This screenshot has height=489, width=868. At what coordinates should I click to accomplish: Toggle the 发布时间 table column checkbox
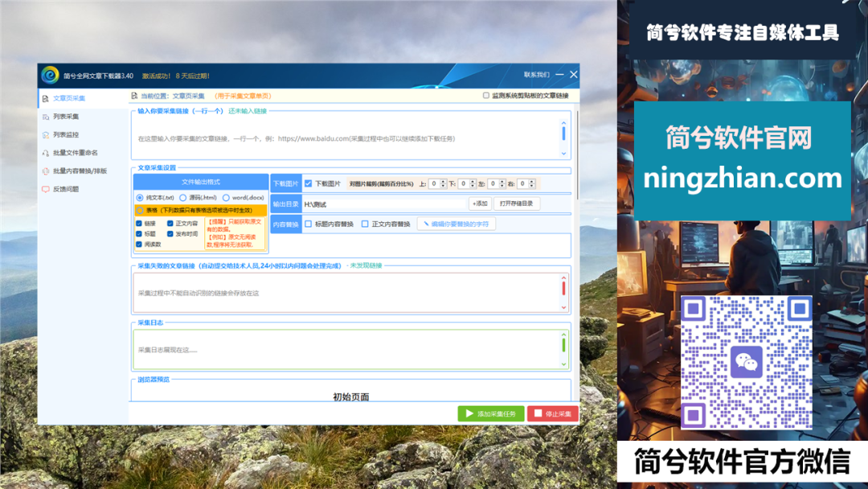[x=170, y=234]
